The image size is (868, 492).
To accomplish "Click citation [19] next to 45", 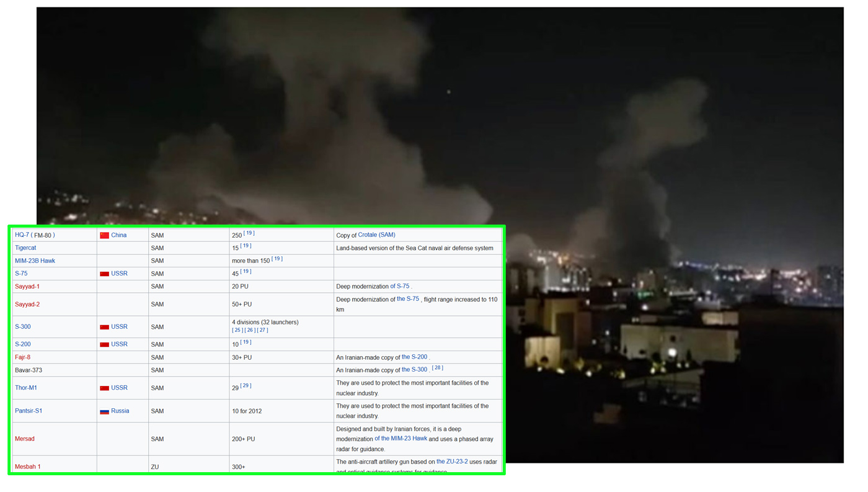I will pyautogui.click(x=246, y=271).
